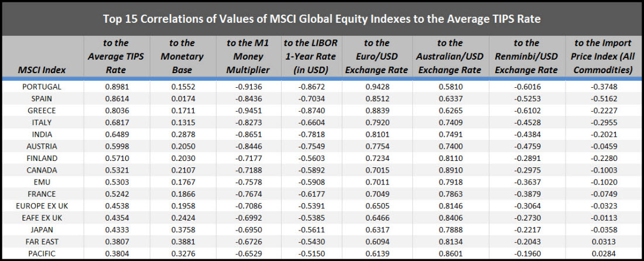Click EMU's LIBOR value -0.5908
This screenshot has height=261, width=644.
(310, 182)
